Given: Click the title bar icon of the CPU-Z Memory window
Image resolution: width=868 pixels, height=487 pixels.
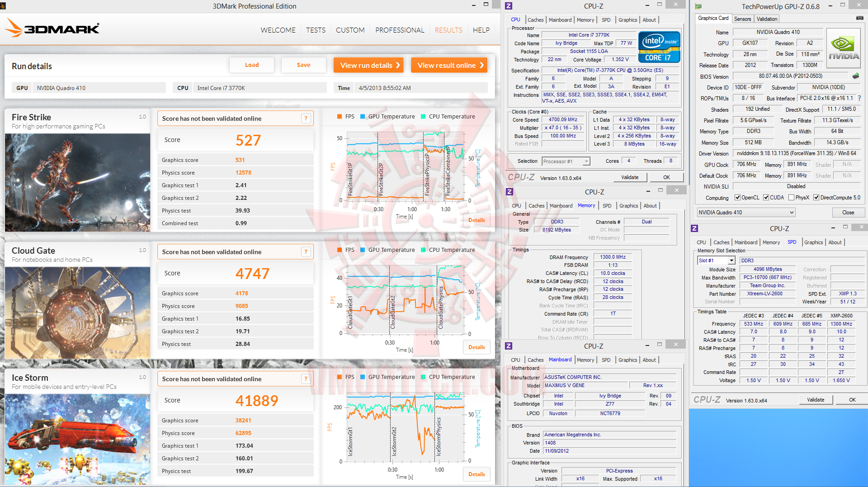Looking at the screenshot, I should [x=509, y=192].
